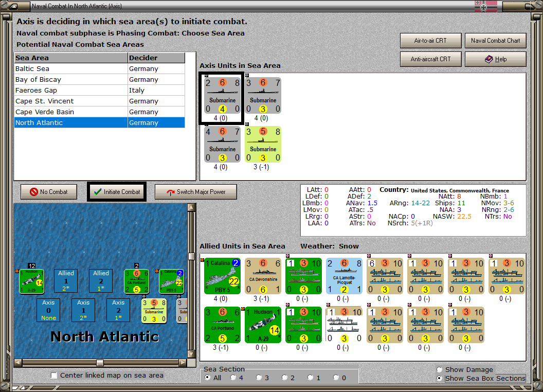Select the PBY-5 Catalina aircraft unit
543x392 pixels.
[x=222, y=276]
